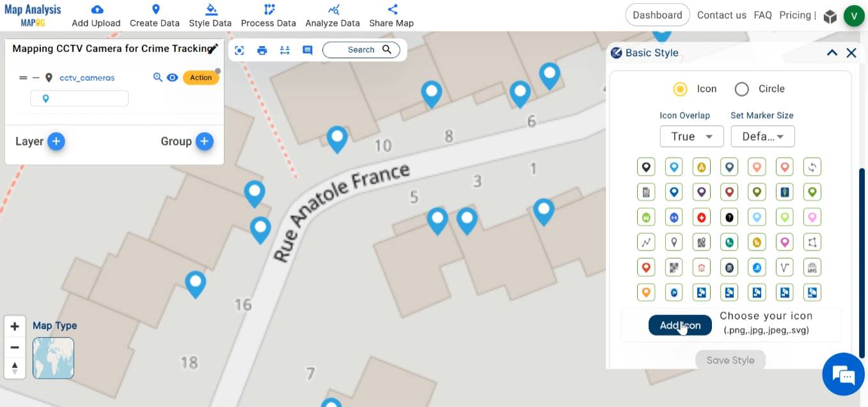Choose the map-with-pin marker icon
868x407 pixels.
click(702, 242)
